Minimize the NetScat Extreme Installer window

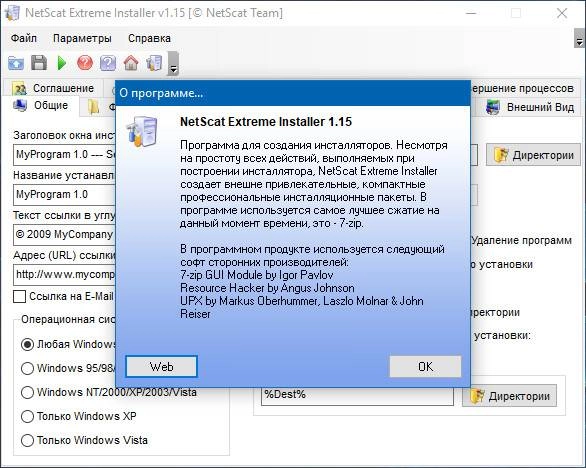[x=471, y=13]
